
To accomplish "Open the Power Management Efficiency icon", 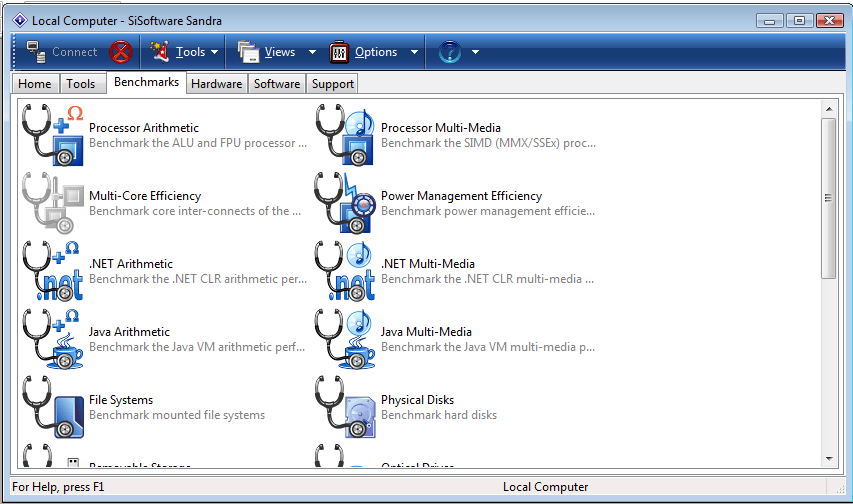I will [x=345, y=203].
